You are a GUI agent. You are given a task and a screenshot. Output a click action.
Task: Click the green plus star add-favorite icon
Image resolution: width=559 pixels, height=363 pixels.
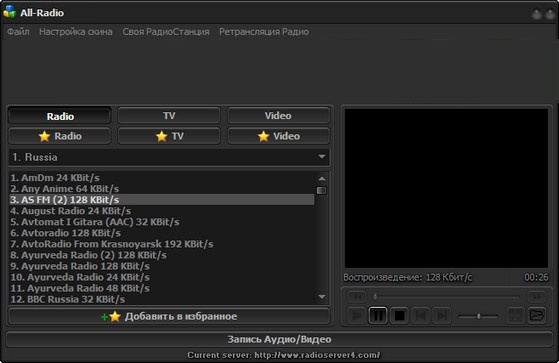pos(111,316)
